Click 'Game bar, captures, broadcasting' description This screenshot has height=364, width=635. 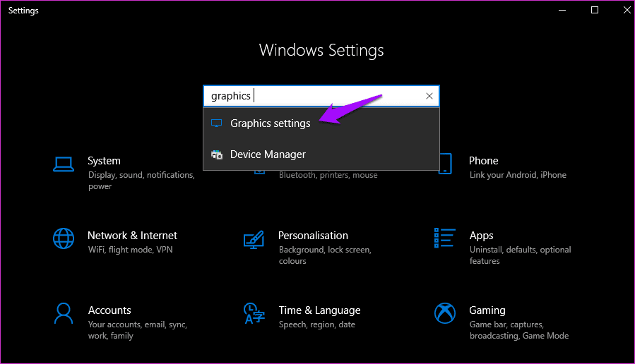pos(518,330)
